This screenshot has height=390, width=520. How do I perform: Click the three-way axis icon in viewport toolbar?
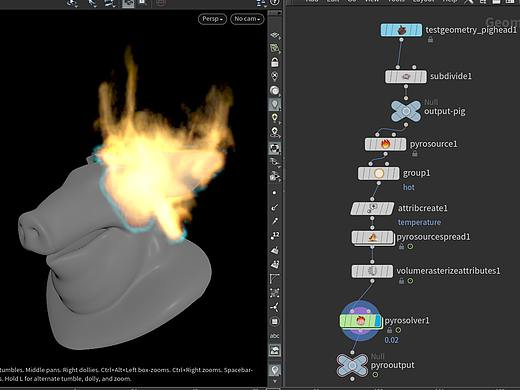275,307
